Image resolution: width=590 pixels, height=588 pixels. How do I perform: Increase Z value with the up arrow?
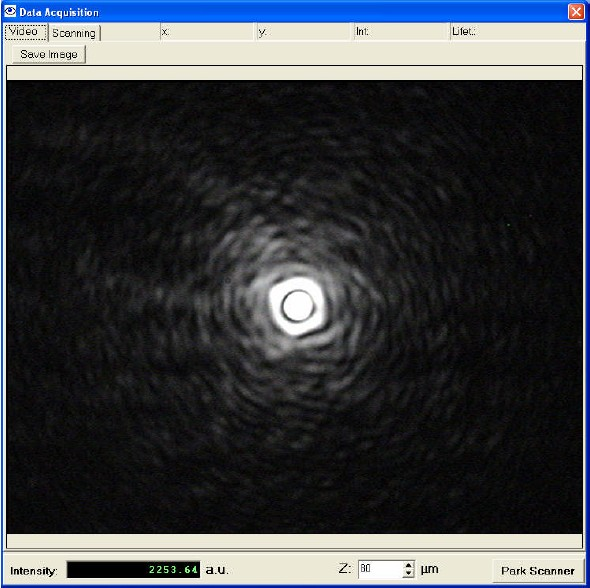point(408,565)
